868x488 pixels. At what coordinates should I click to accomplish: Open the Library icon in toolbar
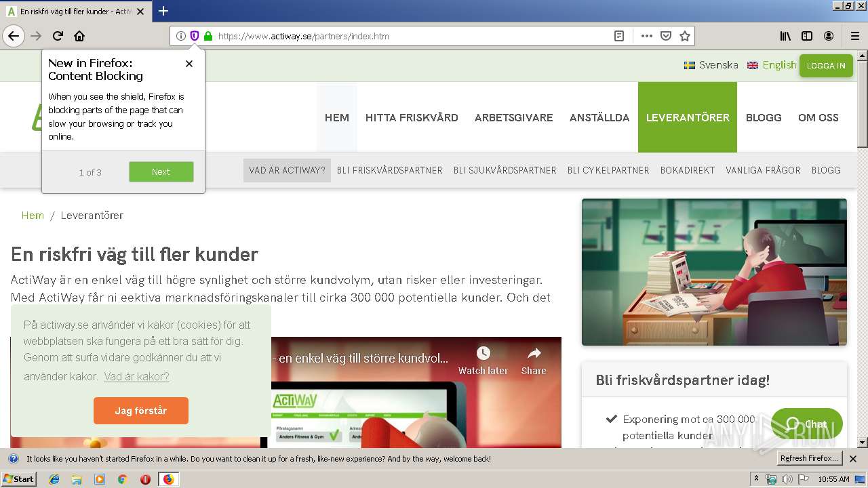pyautogui.click(x=785, y=36)
